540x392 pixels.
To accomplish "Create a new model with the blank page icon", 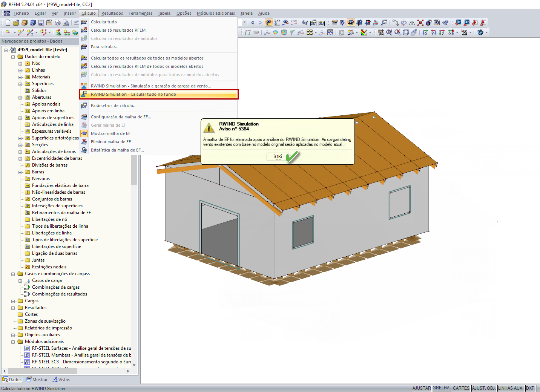I will [8, 23].
